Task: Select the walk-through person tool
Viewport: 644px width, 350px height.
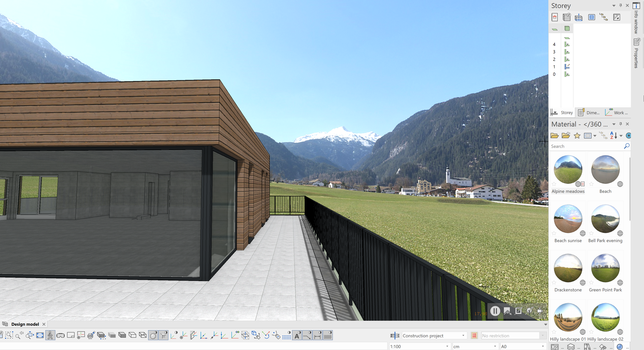Action: [50, 335]
